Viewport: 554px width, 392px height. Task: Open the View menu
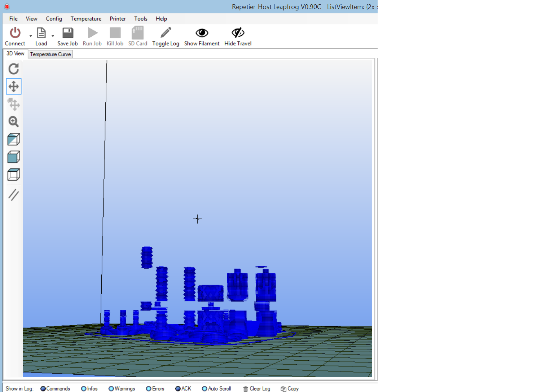pyautogui.click(x=31, y=19)
